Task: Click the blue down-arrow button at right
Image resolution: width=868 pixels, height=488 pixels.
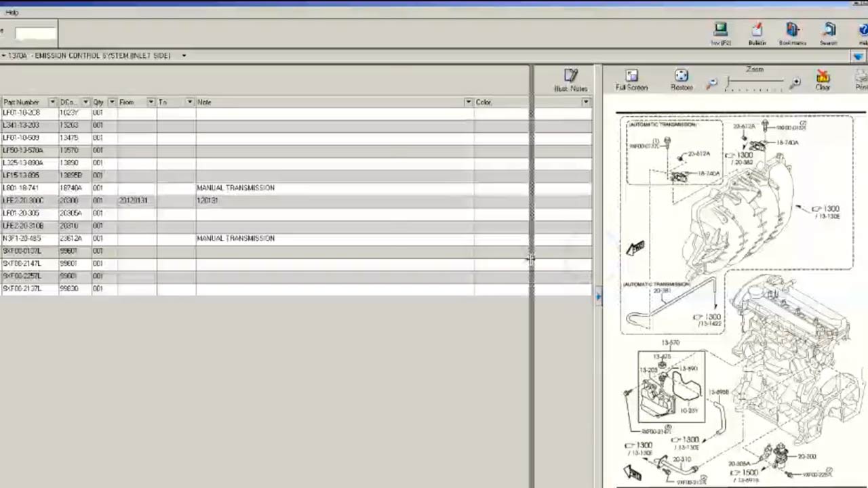Action: 859,56
